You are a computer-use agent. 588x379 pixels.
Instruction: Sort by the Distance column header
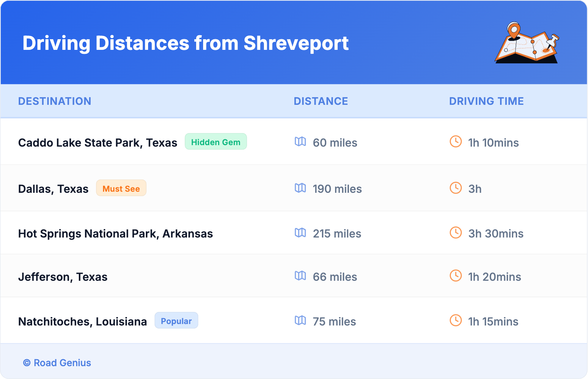tap(321, 101)
